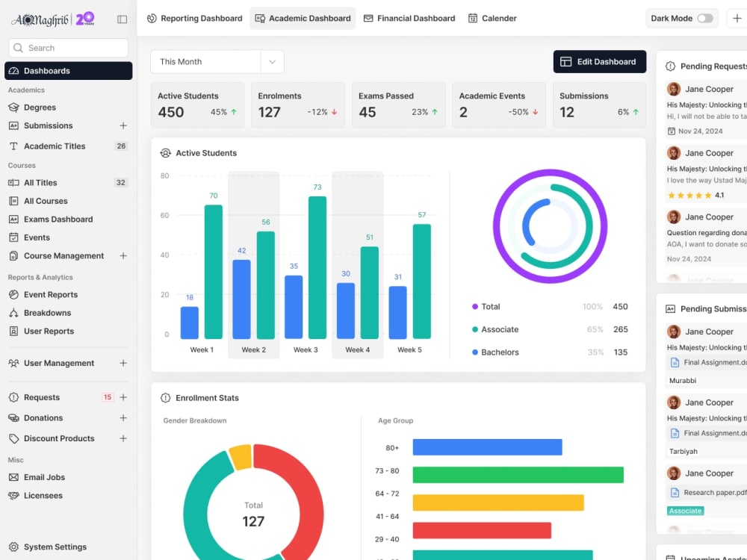
Task: Click the System Settings gear icon
Action: click(13, 547)
